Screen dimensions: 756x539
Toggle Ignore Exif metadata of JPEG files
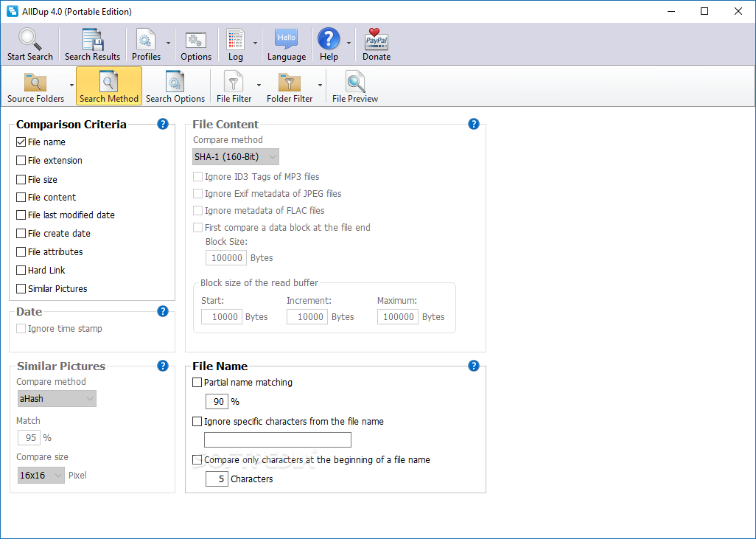click(x=197, y=193)
